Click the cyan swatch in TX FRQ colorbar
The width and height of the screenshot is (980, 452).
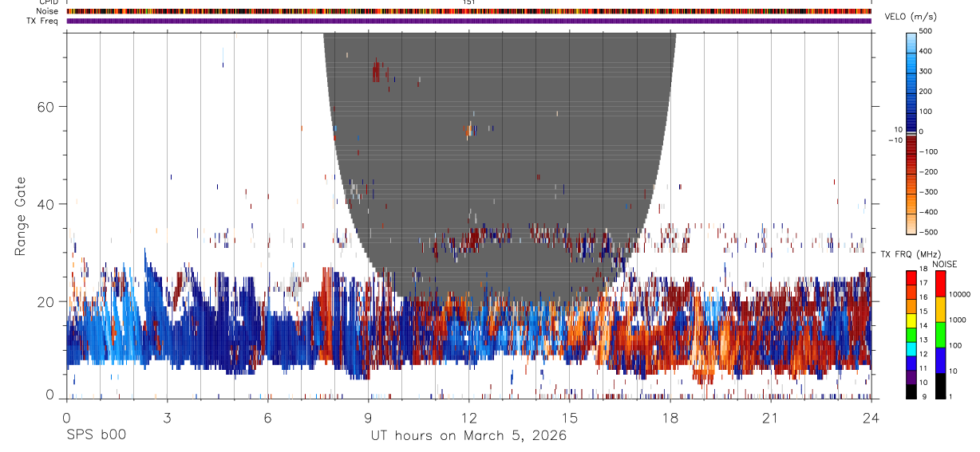click(x=911, y=349)
